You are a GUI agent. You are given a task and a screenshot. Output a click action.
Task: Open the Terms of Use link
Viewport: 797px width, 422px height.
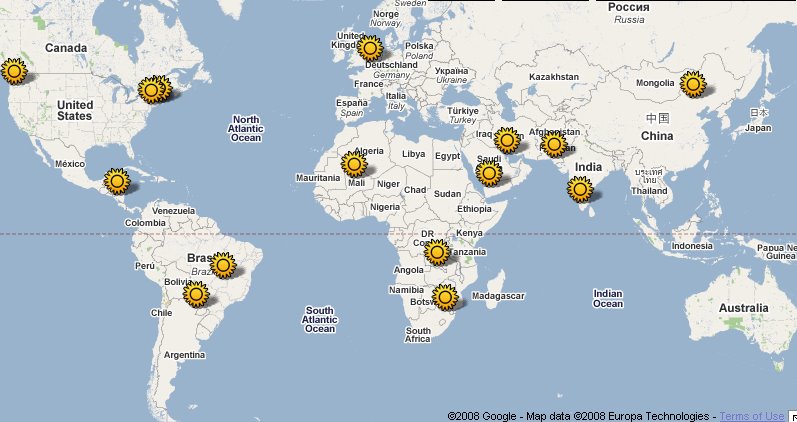pyautogui.click(x=751, y=416)
